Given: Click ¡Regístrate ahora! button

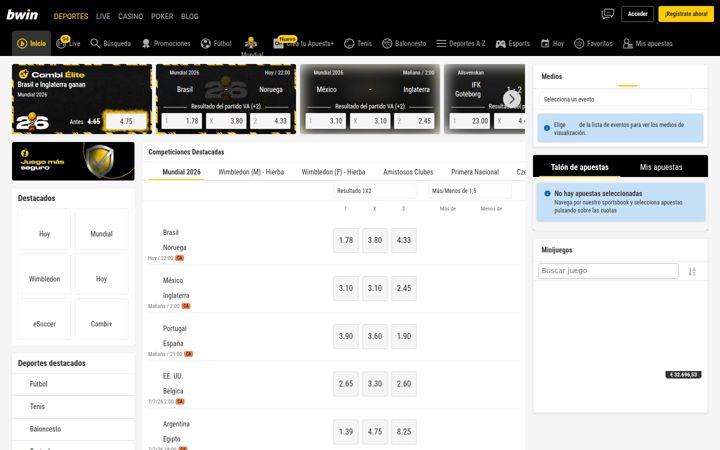Looking at the screenshot, I should click(x=686, y=14).
